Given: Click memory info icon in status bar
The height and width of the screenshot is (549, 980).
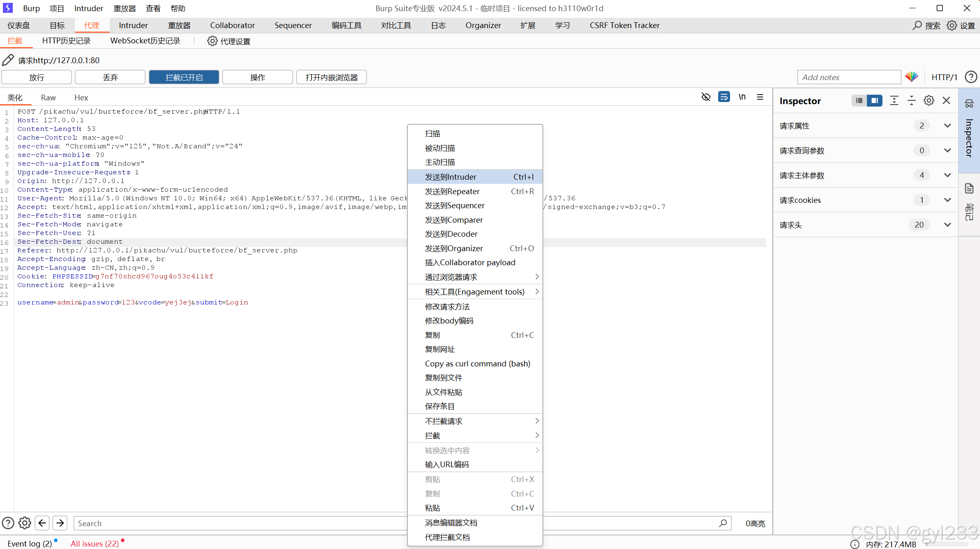Looking at the screenshot, I should (855, 544).
